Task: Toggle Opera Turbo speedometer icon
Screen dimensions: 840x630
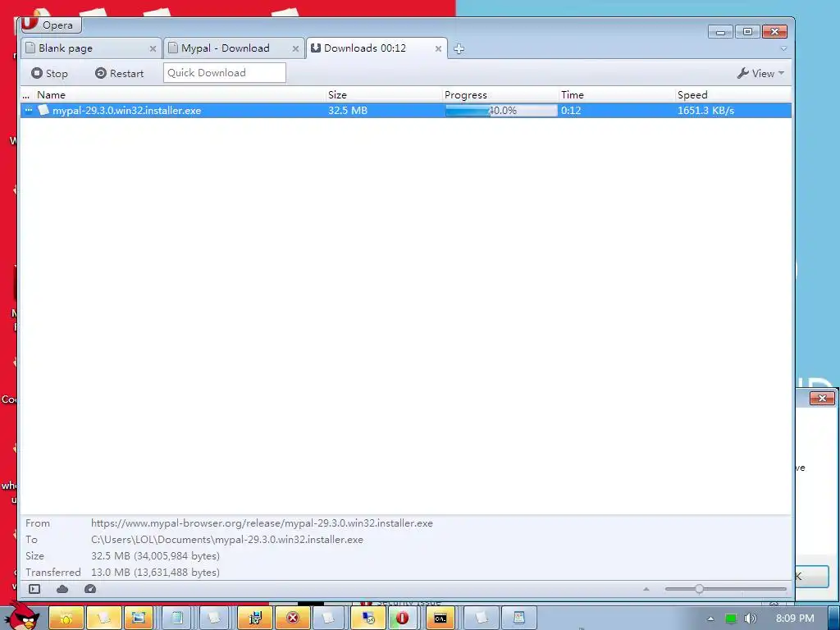Action: (90, 589)
